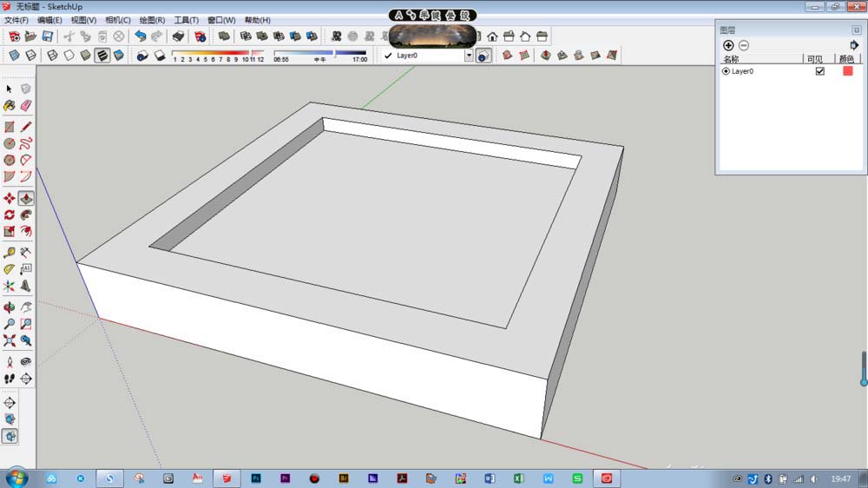
Task: Select the Layer0 active radio button
Action: click(x=726, y=71)
